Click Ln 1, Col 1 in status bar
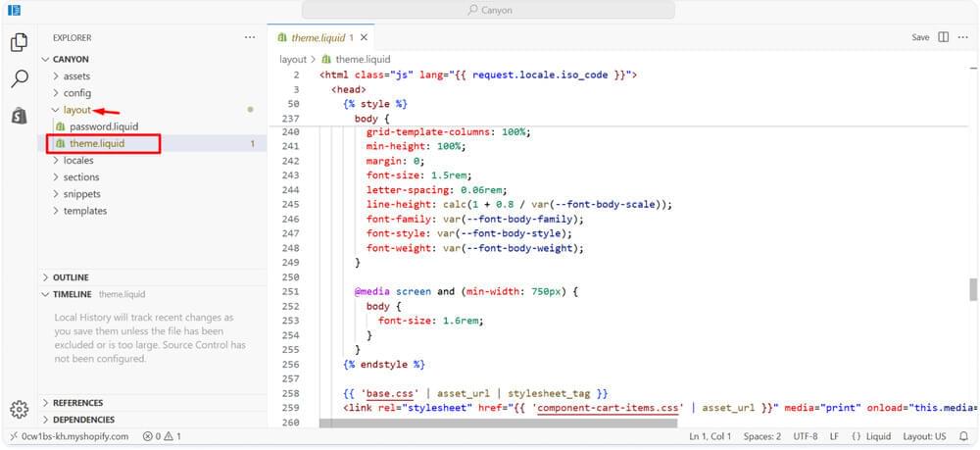 pos(710,436)
